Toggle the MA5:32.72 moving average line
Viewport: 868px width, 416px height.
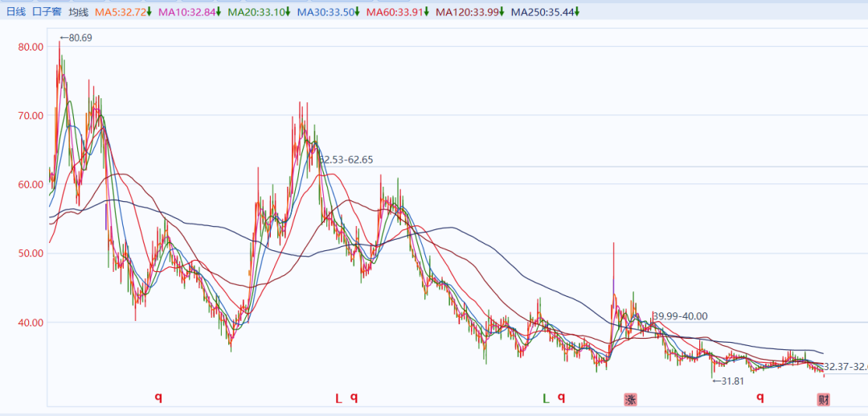[123, 12]
